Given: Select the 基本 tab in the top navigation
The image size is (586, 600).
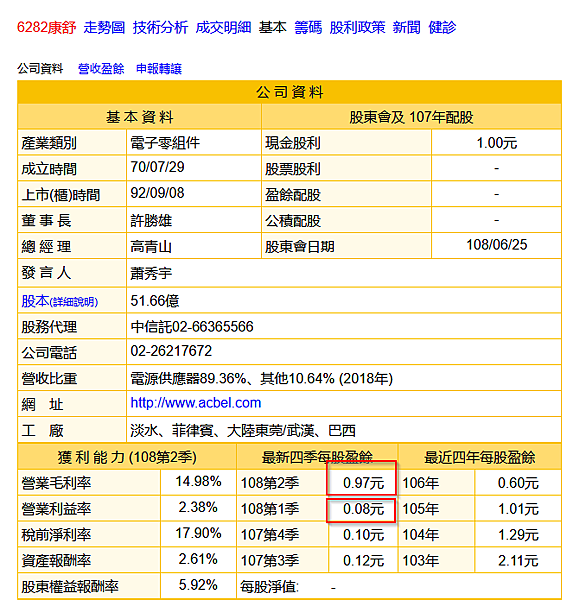Looking at the screenshot, I should (273, 28).
